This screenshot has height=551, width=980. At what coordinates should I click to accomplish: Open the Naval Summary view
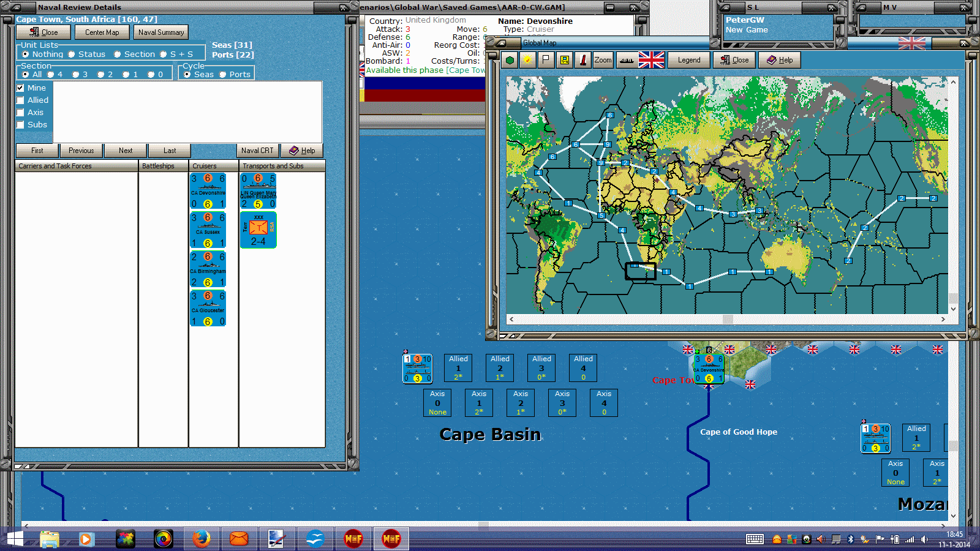pyautogui.click(x=161, y=32)
